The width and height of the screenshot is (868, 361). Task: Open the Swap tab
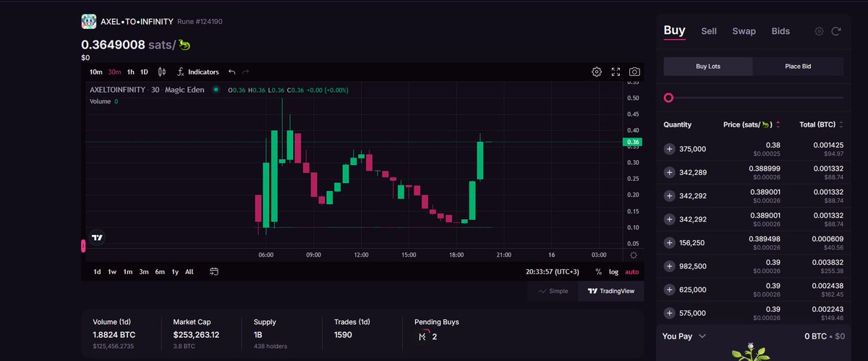(x=744, y=31)
